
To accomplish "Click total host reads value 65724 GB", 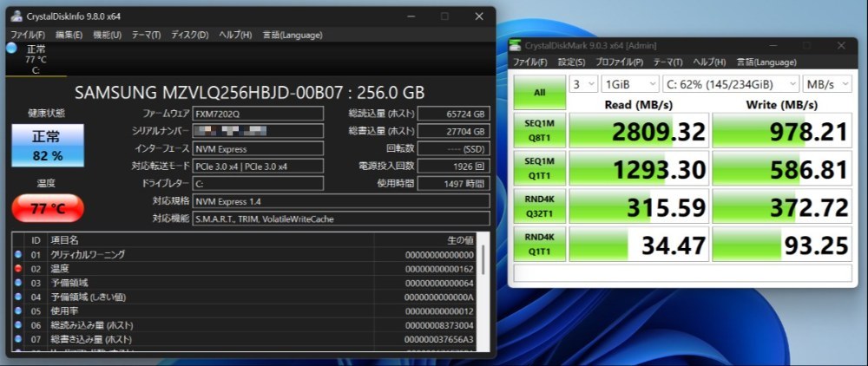I will tap(453, 114).
